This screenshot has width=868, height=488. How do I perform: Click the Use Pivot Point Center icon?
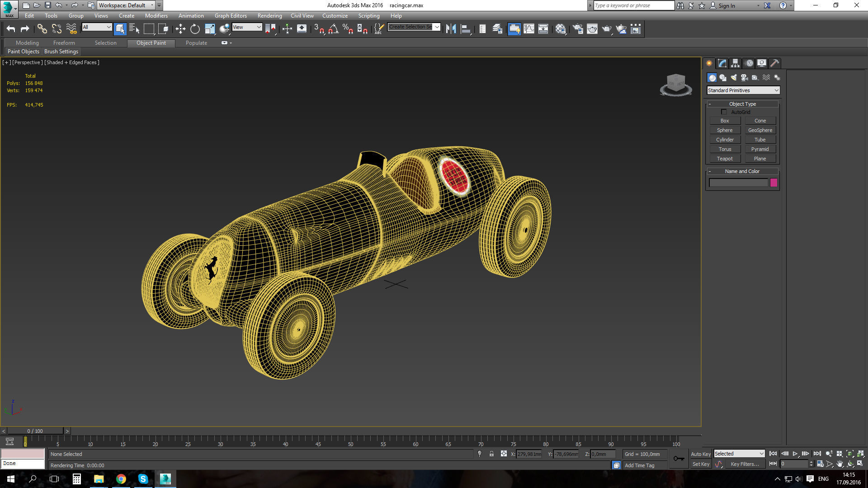tap(270, 29)
